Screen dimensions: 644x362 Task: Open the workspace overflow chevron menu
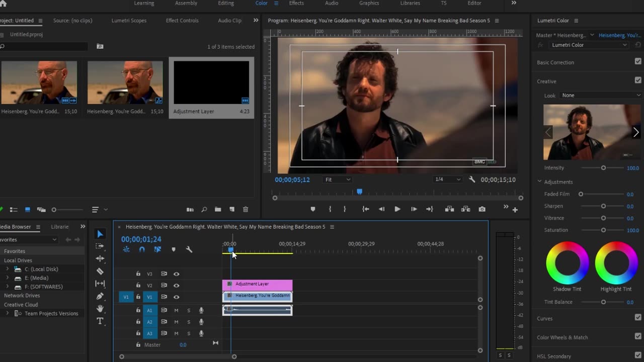point(514,3)
